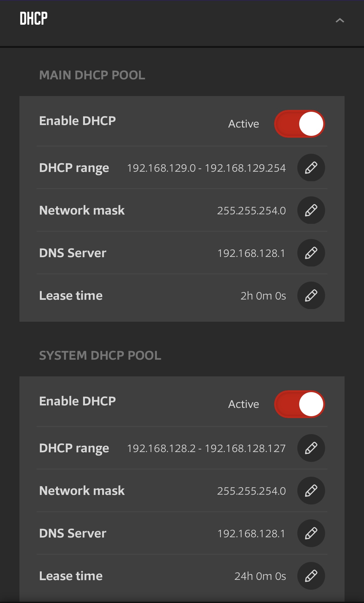Edit the System pool network mask
The height and width of the screenshot is (603, 364).
(311, 491)
